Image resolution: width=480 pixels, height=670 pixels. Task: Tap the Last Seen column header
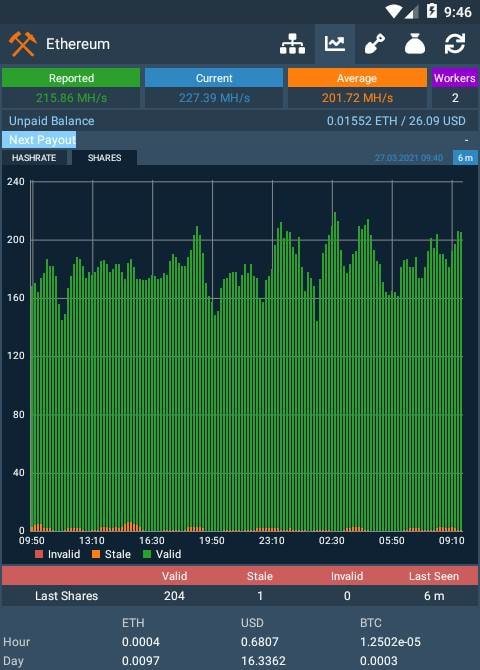[434, 576]
